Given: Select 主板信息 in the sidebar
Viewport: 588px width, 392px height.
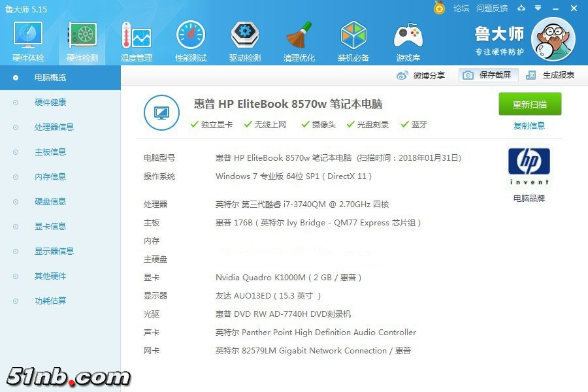Looking at the screenshot, I should 50,152.
